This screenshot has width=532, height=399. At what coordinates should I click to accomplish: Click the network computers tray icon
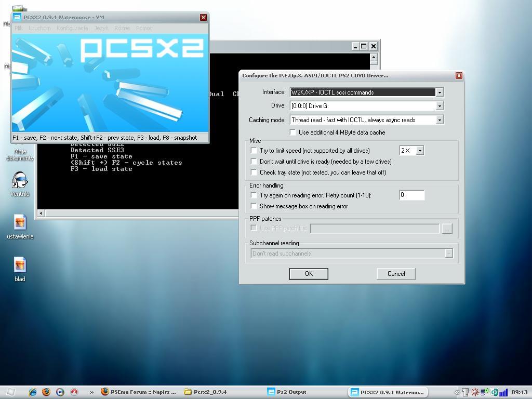pos(485,392)
